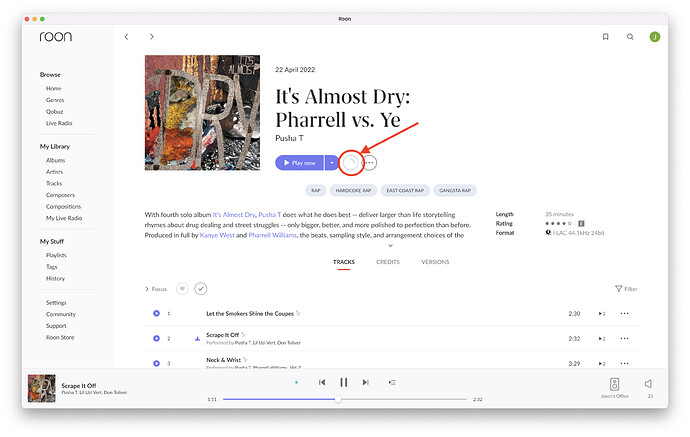The width and height of the screenshot is (690, 437).
Task: Toggle the checkmark select-tracks button
Action: point(201,289)
